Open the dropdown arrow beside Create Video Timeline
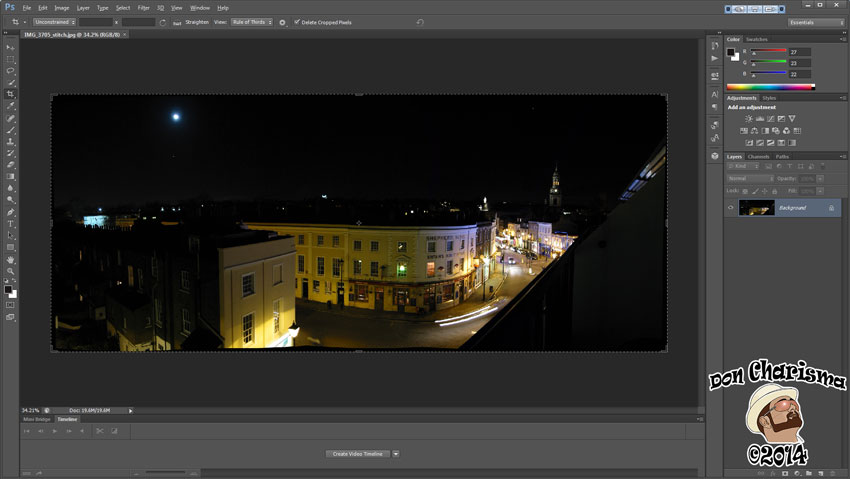This screenshot has width=850, height=479. pyautogui.click(x=396, y=453)
